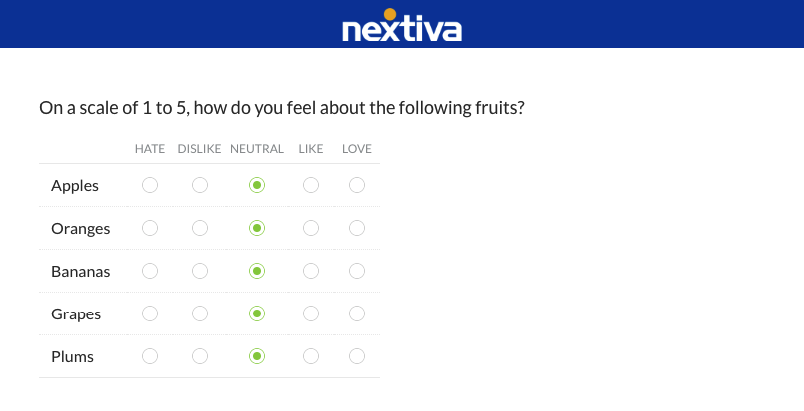Viewport: 804px width, 411px height.
Task: Select Dislike for Plums
Action: pyautogui.click(x=200, y=356)
